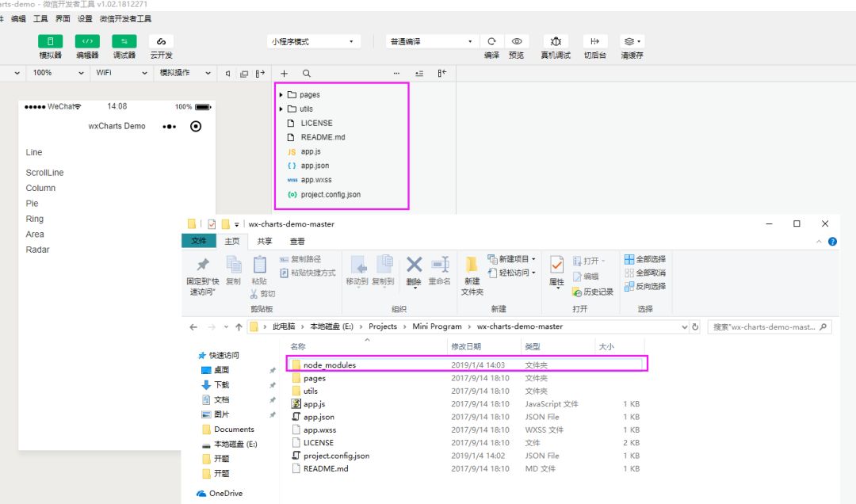This screenshot has width=856, height=504.
Task: Expand the pages folder in file tree
Action: [281, 94]
